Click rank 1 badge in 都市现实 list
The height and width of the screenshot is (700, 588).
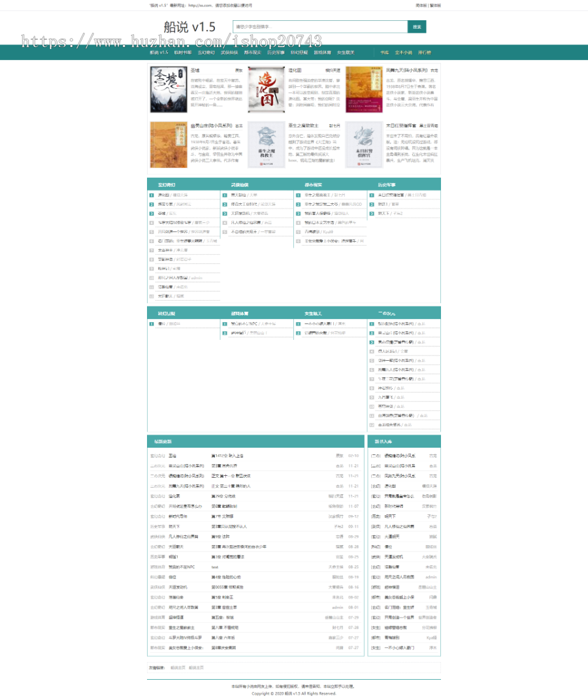pyautogui.click(x=298, y=195)
